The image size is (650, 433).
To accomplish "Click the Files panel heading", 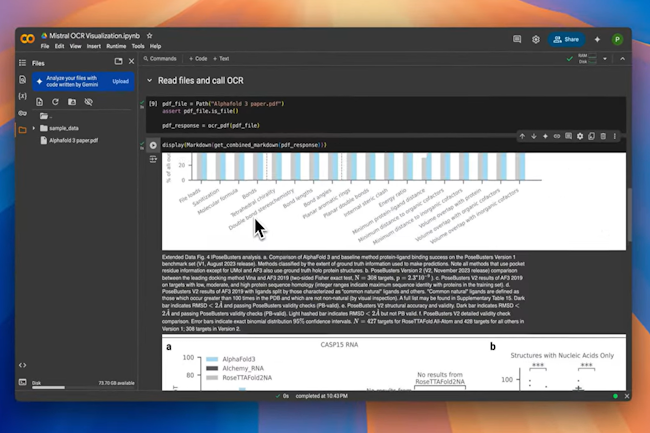I will (x=38, y=63).
